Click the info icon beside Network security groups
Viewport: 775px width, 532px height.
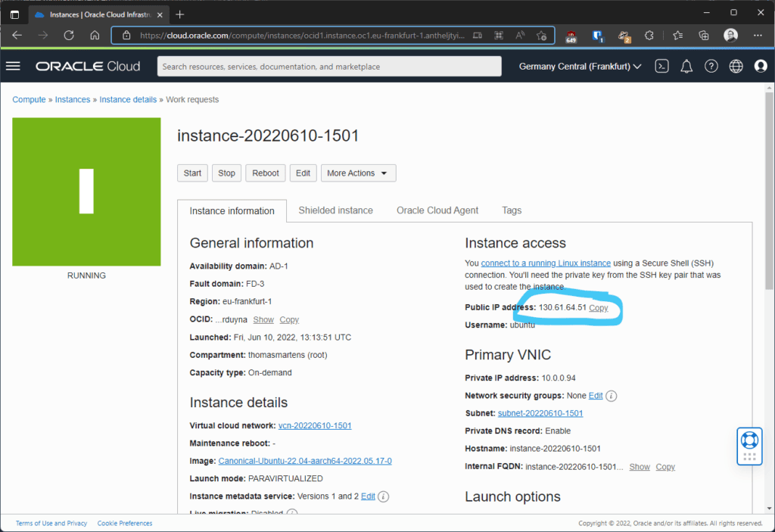pyautogui.click(x=612, y=395)
